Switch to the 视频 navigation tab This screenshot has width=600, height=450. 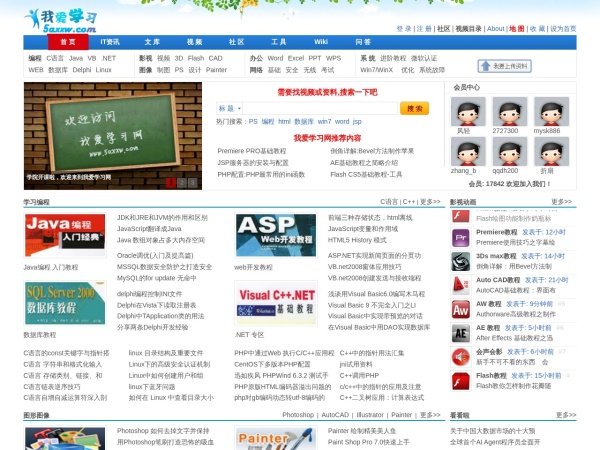pyautogui.click(x=194, y=42)
